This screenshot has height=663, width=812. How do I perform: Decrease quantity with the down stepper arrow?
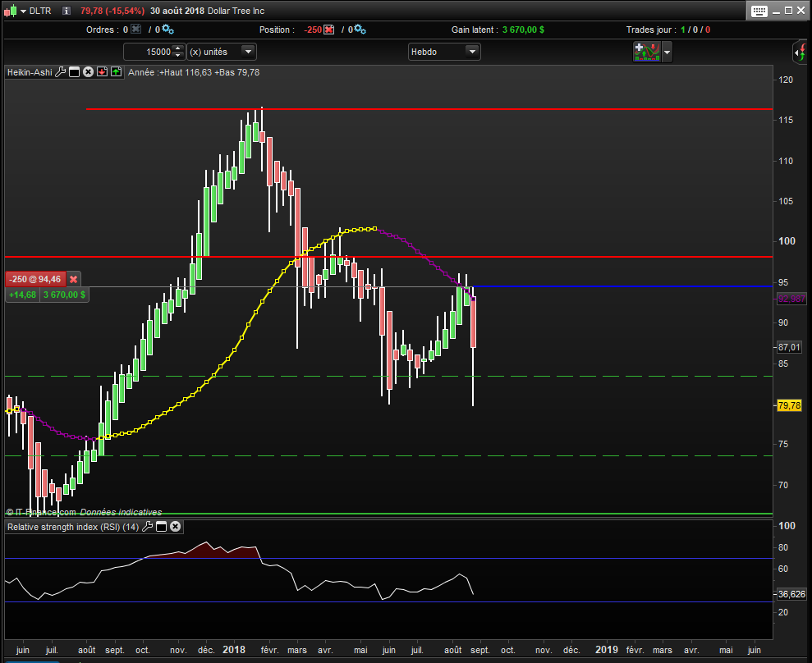178,55
